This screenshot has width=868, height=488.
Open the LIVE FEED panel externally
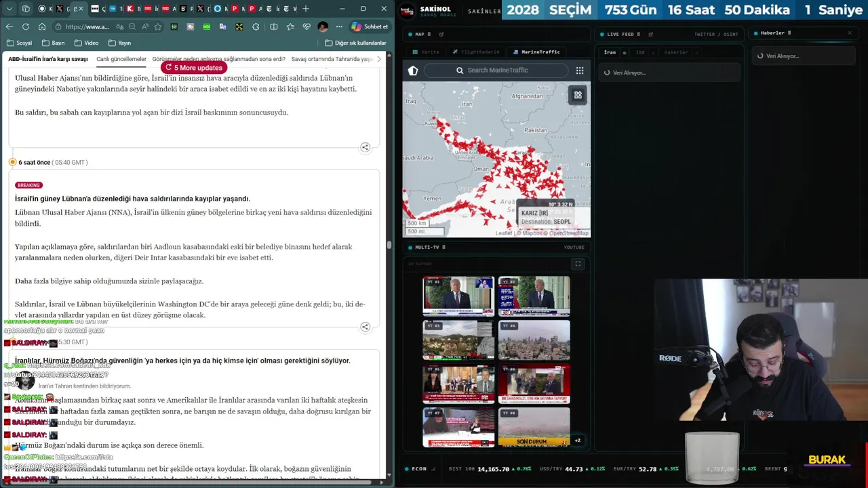click(x=650, y=34)
